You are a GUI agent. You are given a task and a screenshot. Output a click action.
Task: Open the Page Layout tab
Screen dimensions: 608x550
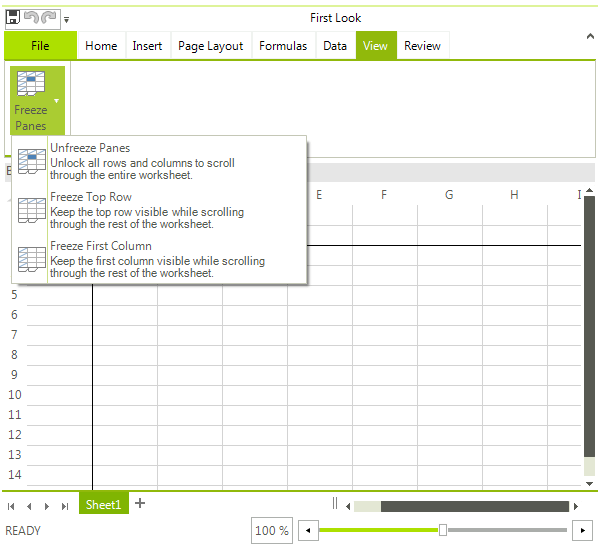pos(211,46)
